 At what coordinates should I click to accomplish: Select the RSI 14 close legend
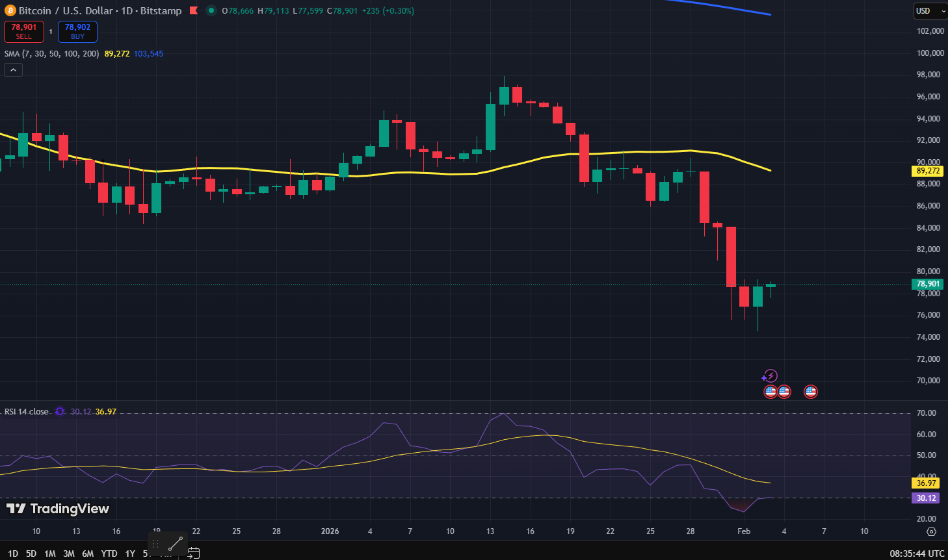tap(27, 411)
